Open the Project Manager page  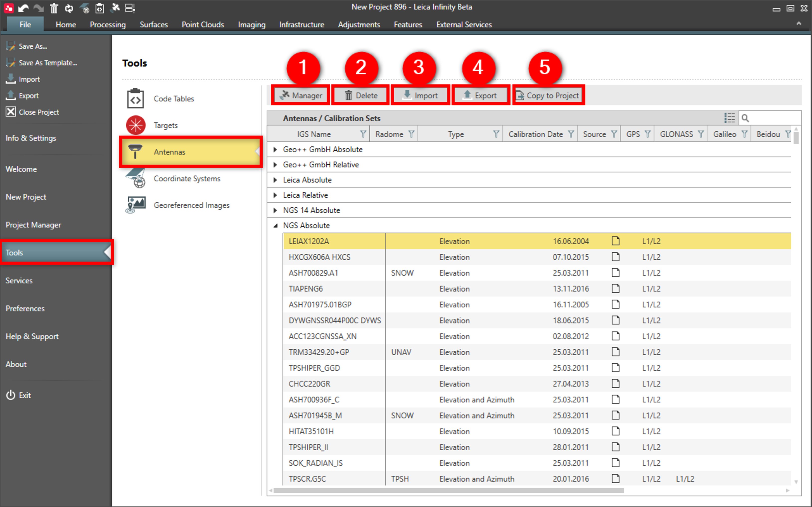click(x=33, y=225)
